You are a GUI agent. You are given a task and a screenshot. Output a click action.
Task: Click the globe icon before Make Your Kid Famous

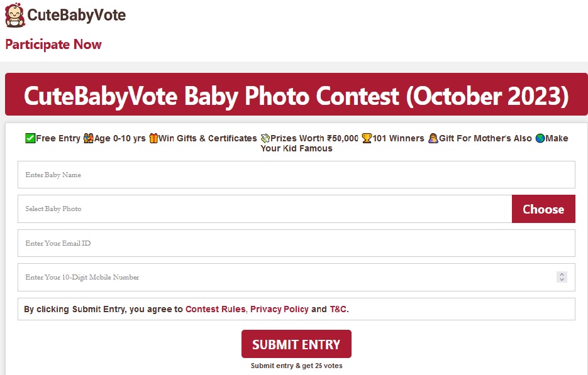click(538, 138)
